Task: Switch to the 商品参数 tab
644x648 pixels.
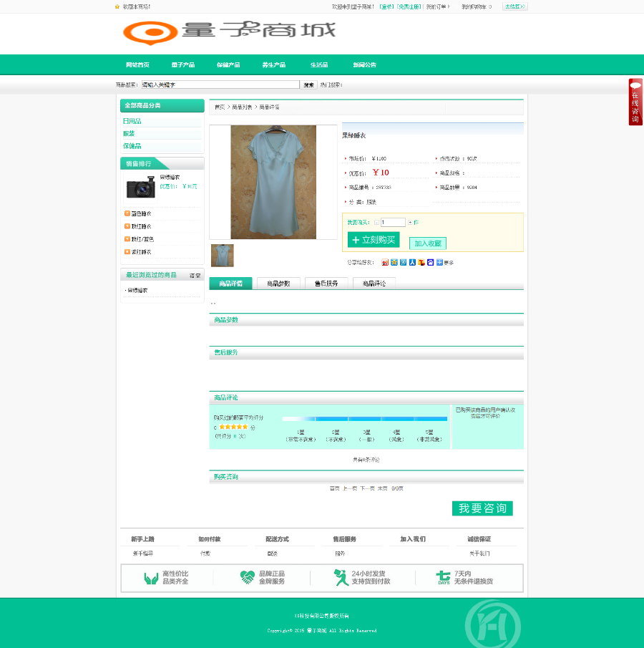Action: [278, 284]
